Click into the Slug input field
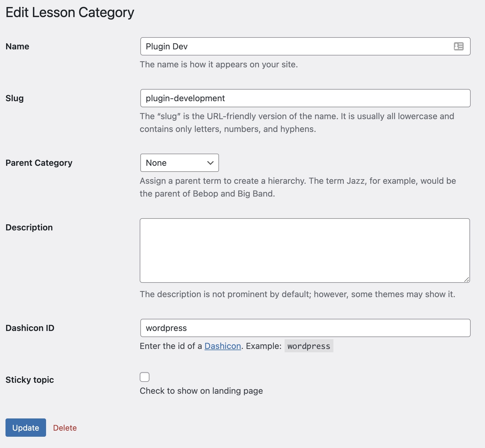This screenshot has height=448, width=485. click(x=305, y=98)
